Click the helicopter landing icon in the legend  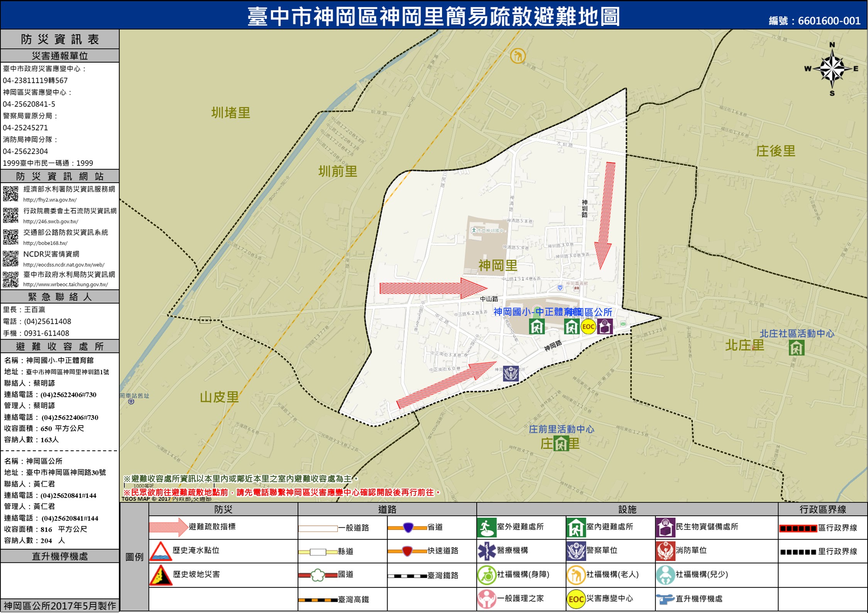(665, 599)
